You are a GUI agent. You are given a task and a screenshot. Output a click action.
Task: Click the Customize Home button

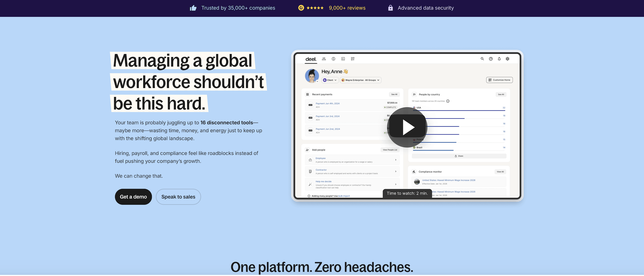click(499, 80)
